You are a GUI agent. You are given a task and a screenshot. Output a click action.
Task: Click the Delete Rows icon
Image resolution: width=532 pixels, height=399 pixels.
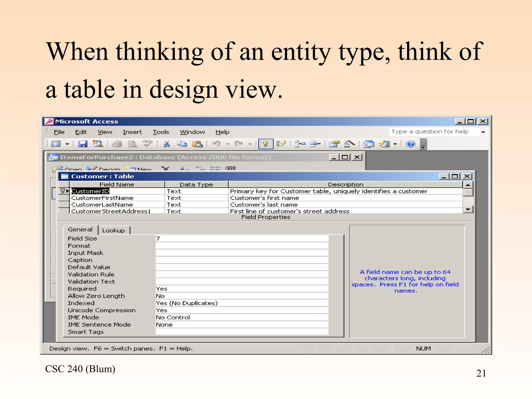pos(315,144)
